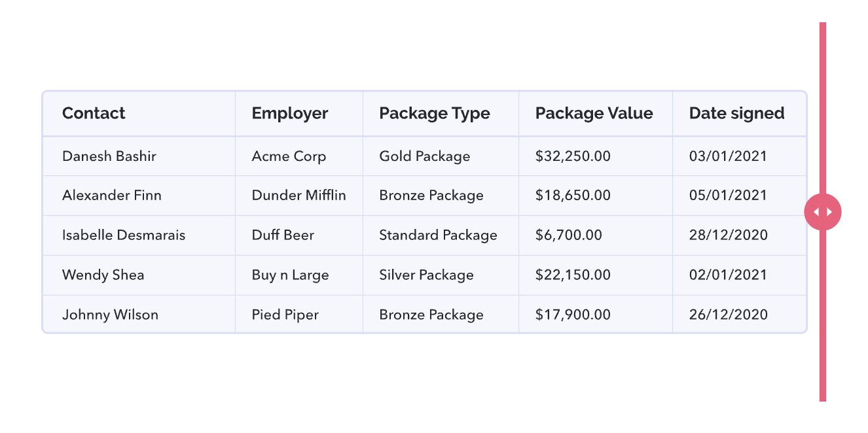Click the Contact column header
Image resolution: width=868 pixels, height=433 pixels.
coord(139,114)
